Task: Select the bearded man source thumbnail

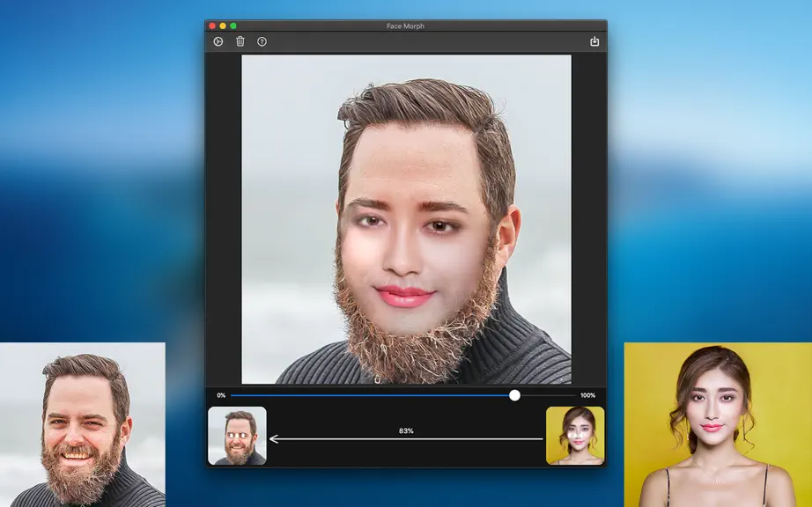Action: pos(237,436)
